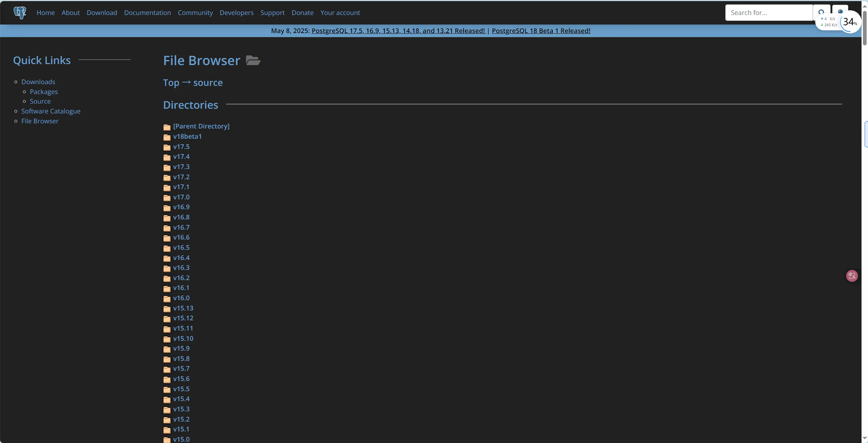Click the folder icon beside v18beta1
Viewport: 868px width, 443px height.
pos(167,137)
